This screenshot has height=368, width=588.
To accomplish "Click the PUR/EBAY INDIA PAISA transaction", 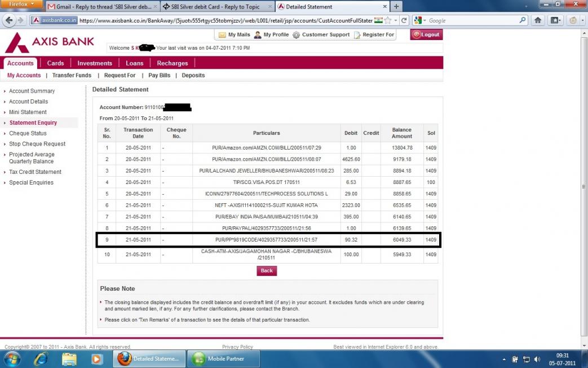I will tap(266, 217).
